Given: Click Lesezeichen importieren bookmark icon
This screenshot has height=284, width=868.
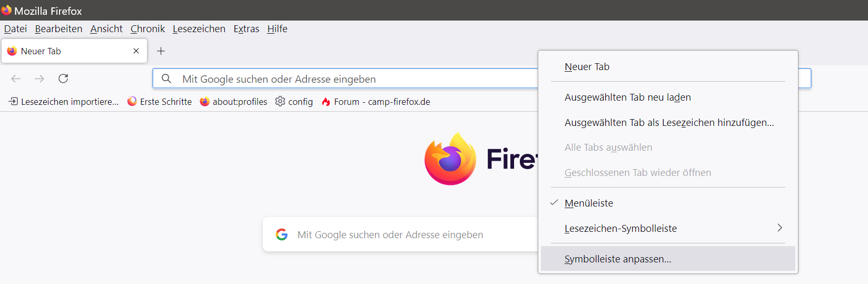Looking at the screenshot, I should click(14, 101).
